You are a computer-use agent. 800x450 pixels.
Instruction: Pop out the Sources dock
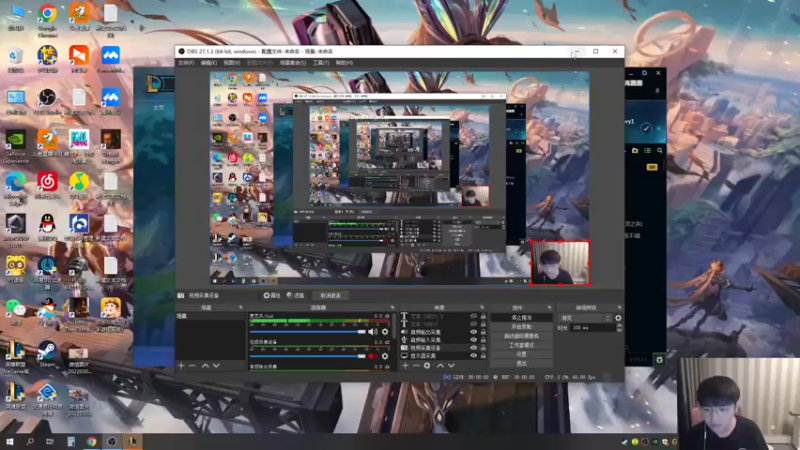coord(482,308)
